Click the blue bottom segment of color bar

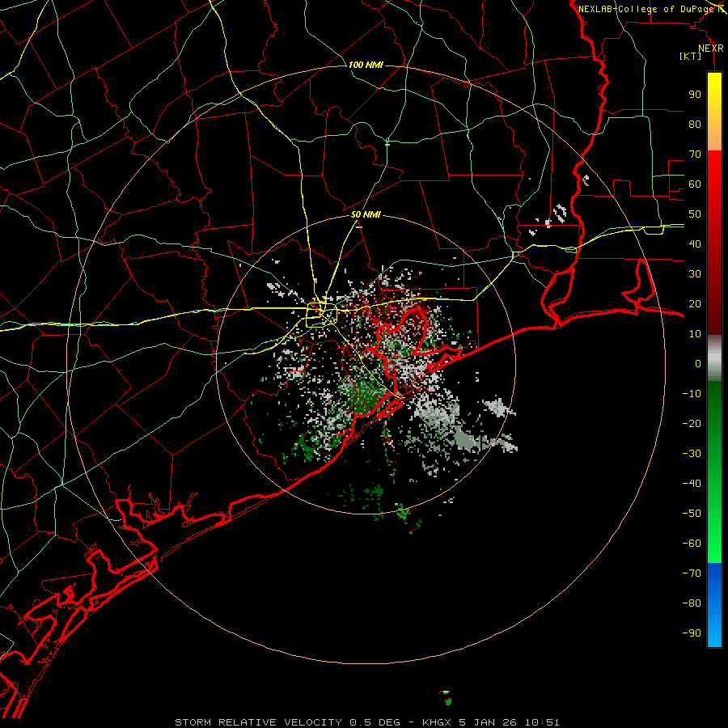point(714,605)
